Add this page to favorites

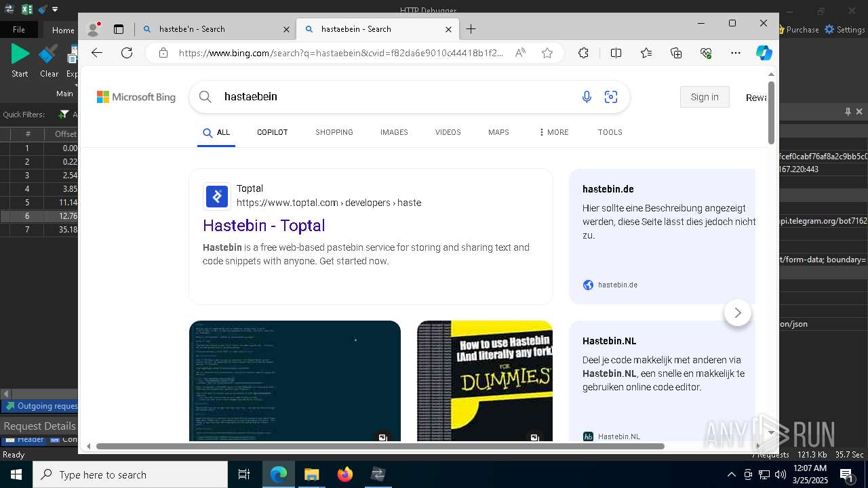[x=547, y=53]
